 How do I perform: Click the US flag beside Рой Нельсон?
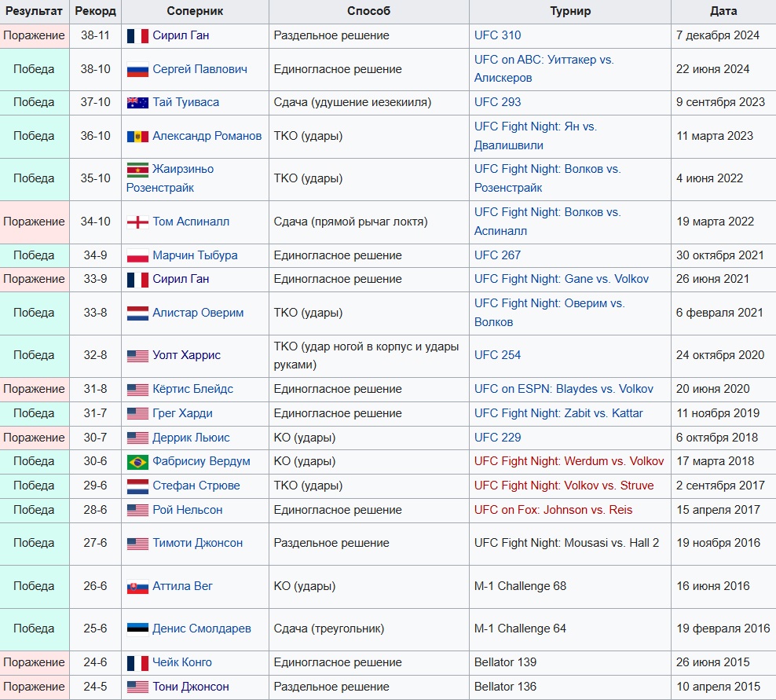coord(137,510)
